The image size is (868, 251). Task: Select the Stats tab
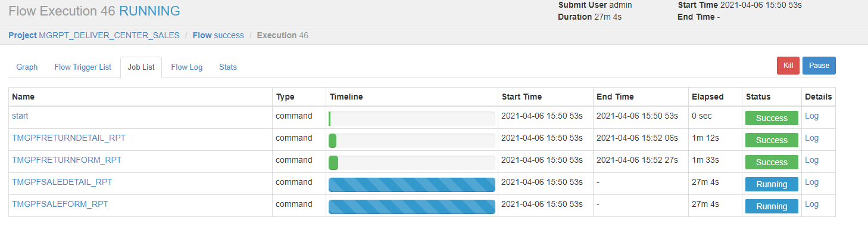point(228,67)
